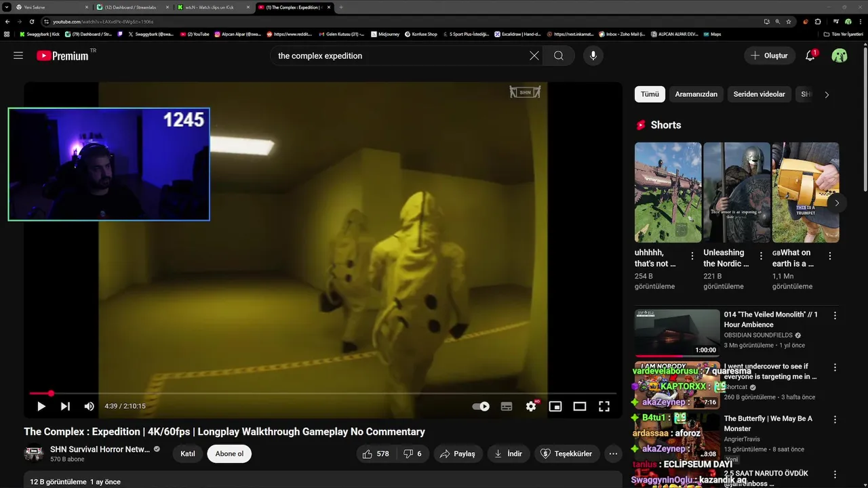Select the Aramanızdan filter chip
This screenshot has width=868, height=488.
click(x=696, y=94)
